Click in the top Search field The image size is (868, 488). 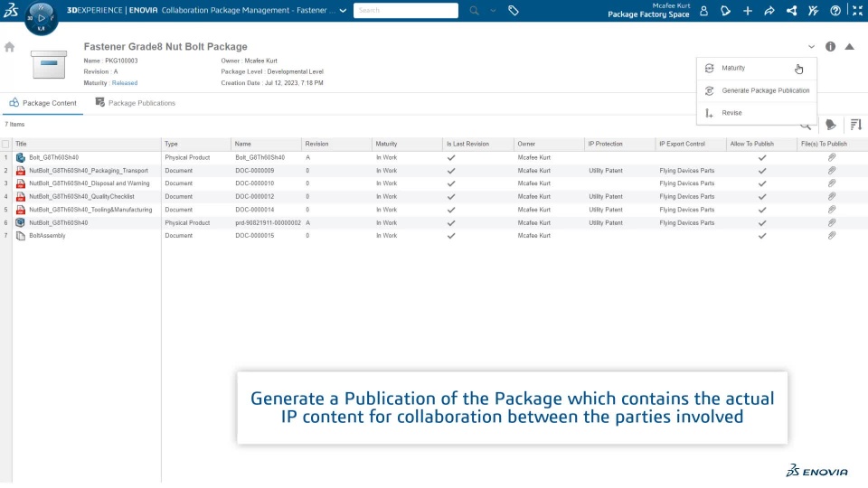tap(406, 11)
